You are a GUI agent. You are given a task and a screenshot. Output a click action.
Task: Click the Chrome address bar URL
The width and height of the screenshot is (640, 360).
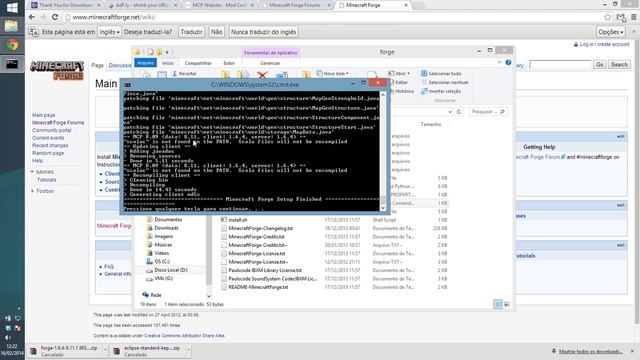(x=113, y=17)
